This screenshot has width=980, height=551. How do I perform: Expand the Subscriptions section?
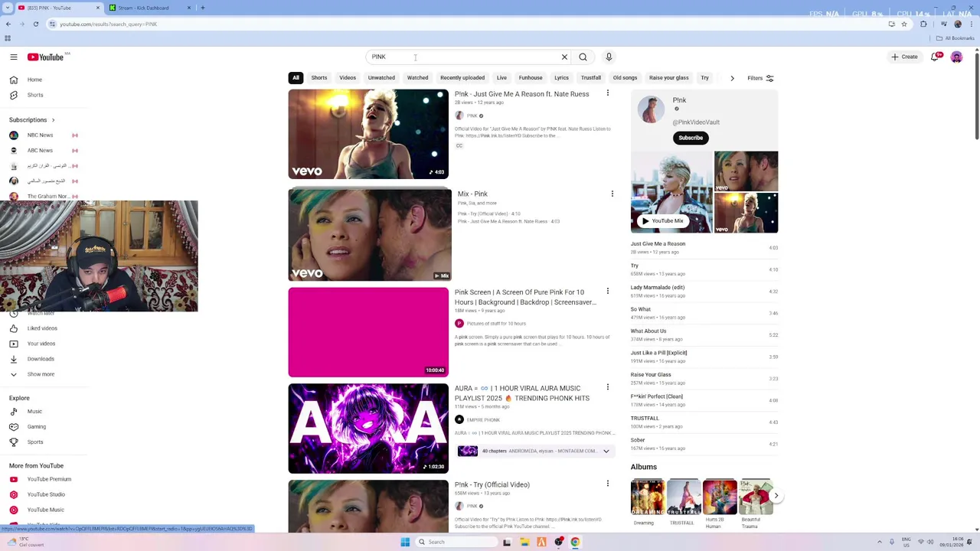click(x=32, y=119)
